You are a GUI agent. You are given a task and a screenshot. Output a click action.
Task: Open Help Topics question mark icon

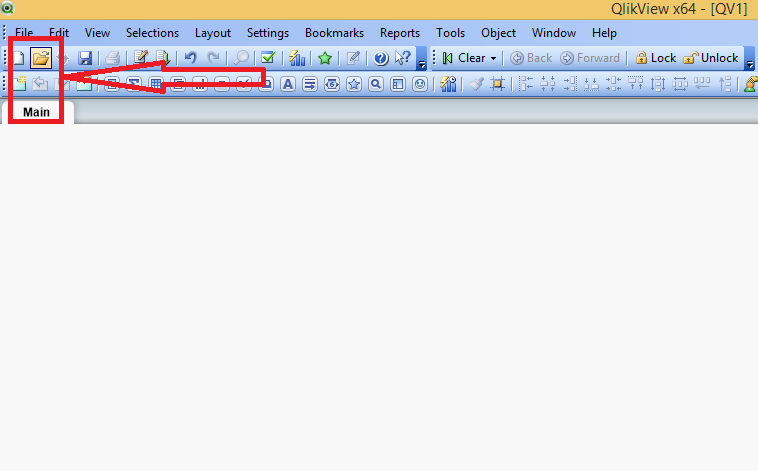(x=381, y=59)
